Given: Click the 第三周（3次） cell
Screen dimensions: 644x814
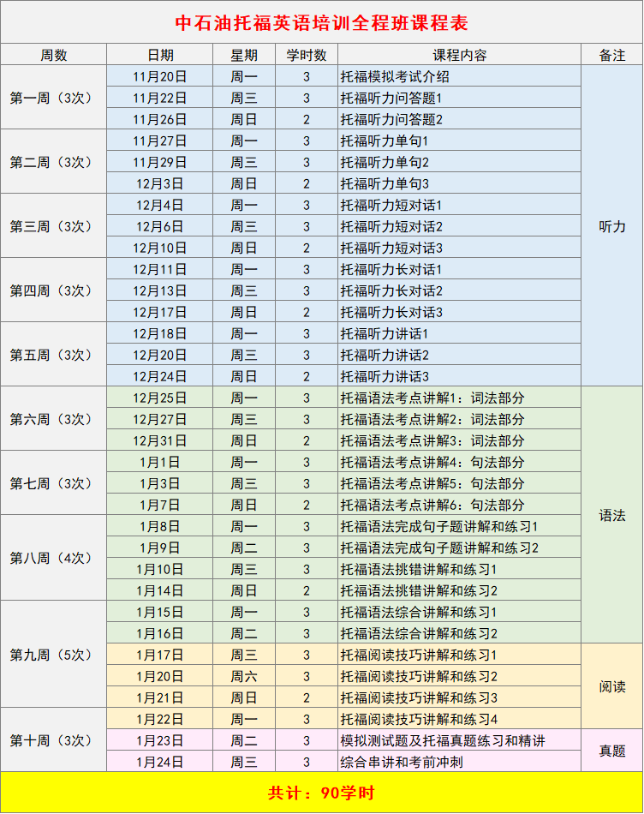Looking at the screenshot, I should [54, 226].
